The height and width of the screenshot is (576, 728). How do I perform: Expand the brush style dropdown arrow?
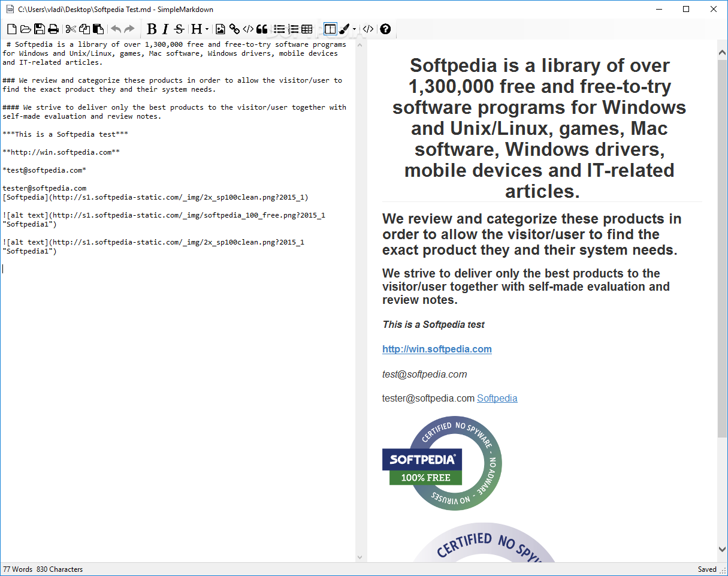[x=354, y=29]
